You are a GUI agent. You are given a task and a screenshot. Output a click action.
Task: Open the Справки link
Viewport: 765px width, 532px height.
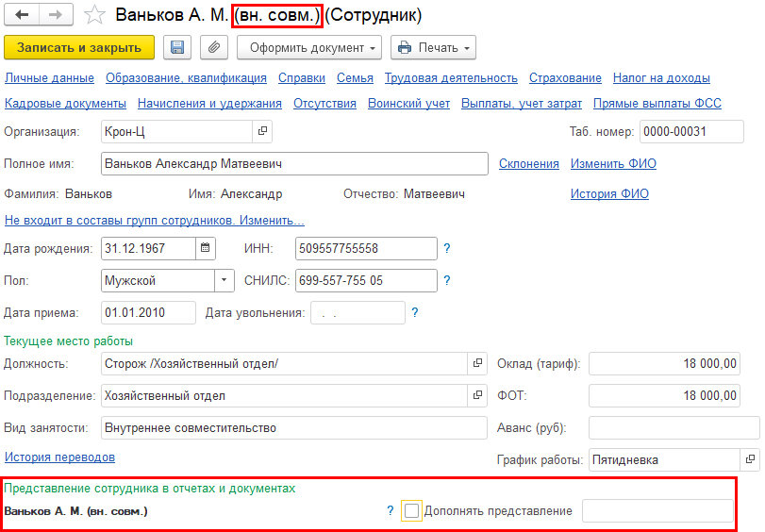point(302,78)
